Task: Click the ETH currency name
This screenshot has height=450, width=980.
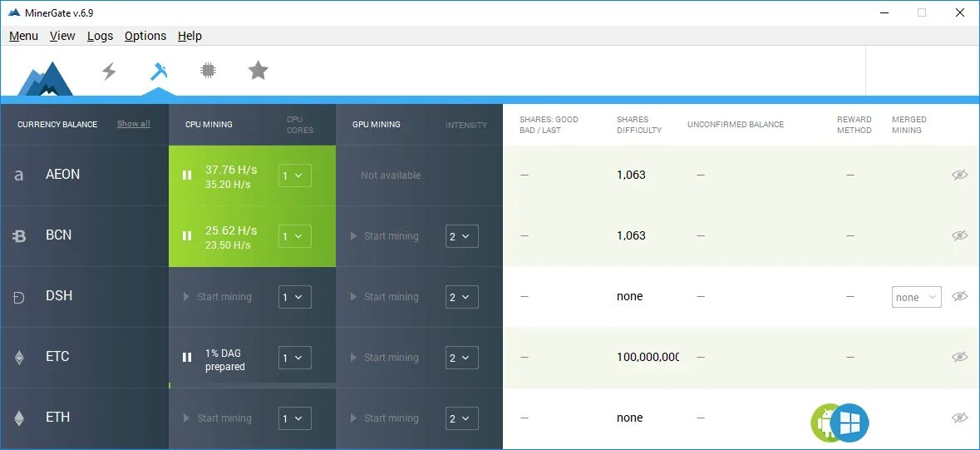Action: (58, 417)
